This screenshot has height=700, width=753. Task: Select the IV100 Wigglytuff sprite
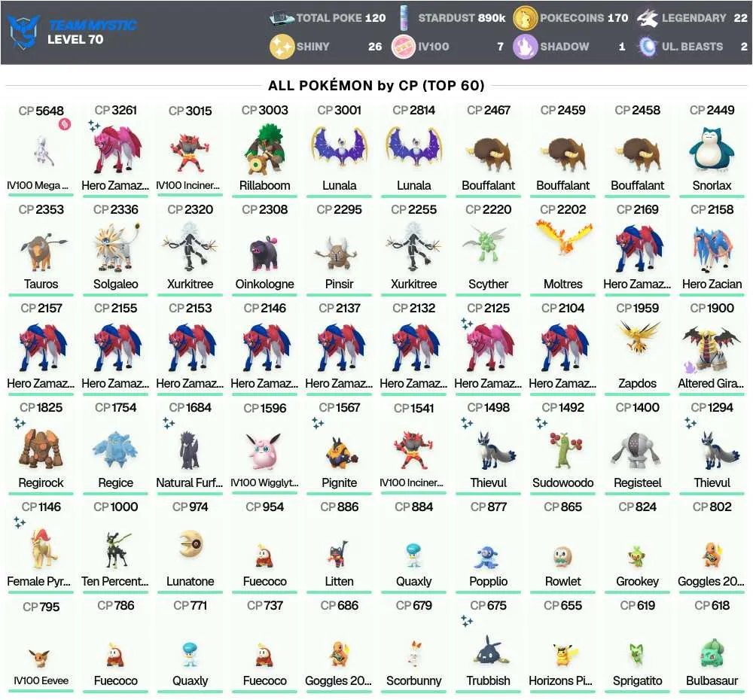(264, 450)
